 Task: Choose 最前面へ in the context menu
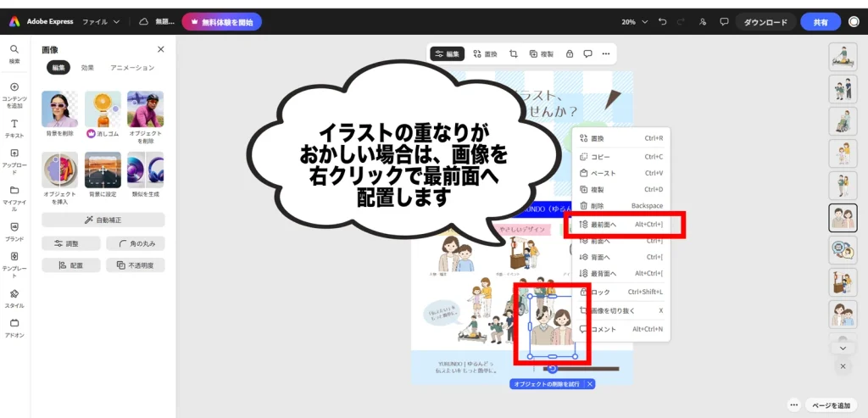point(621,224)
